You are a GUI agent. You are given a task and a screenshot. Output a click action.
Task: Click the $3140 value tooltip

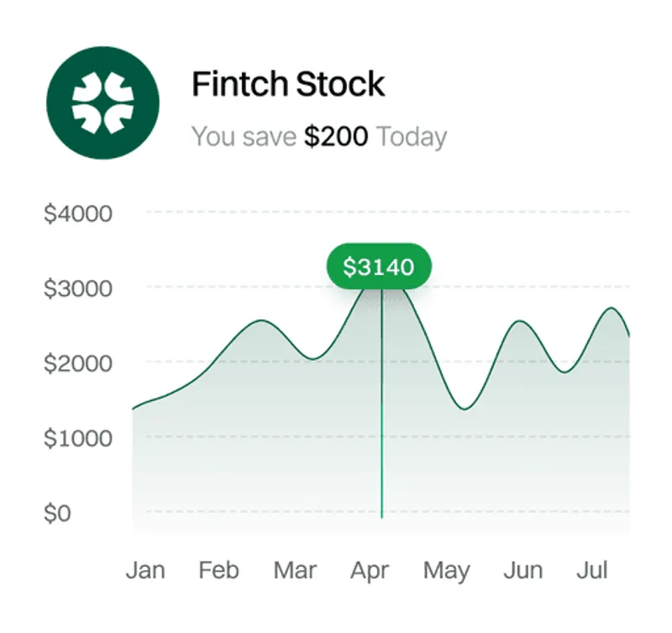(379, 267)
